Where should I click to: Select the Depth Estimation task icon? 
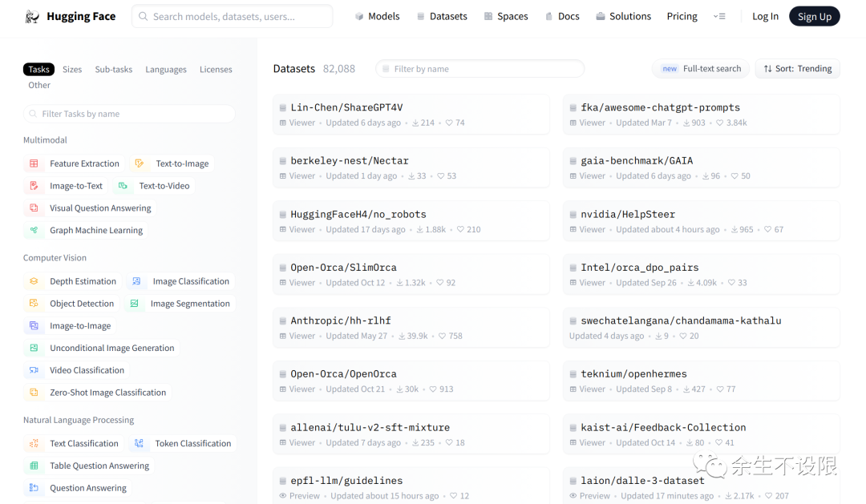tap(34, 281)
